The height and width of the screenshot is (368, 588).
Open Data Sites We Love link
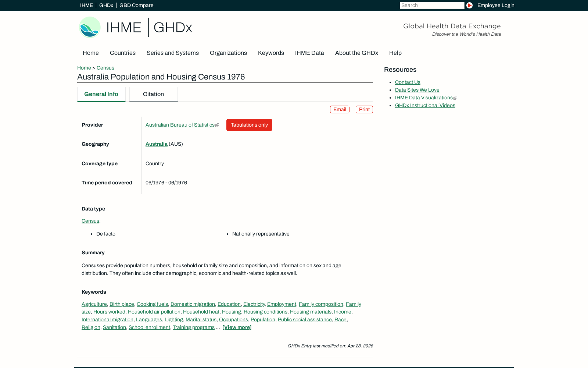(x=417, y=90)
